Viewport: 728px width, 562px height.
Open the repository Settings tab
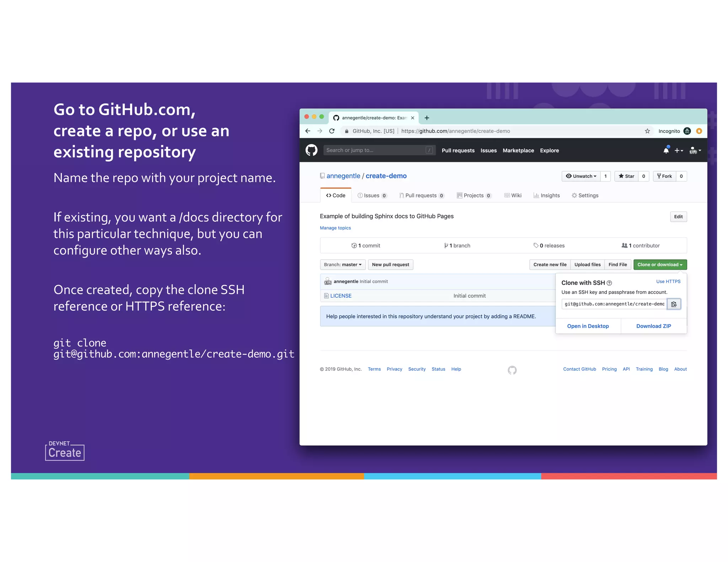(585, 195)
